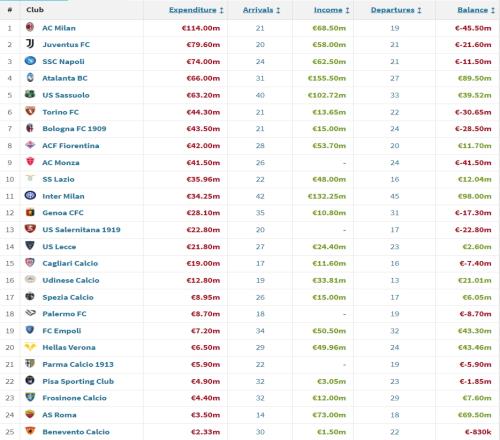Click the Juventus FC logo icon

(x=30, y=44)
